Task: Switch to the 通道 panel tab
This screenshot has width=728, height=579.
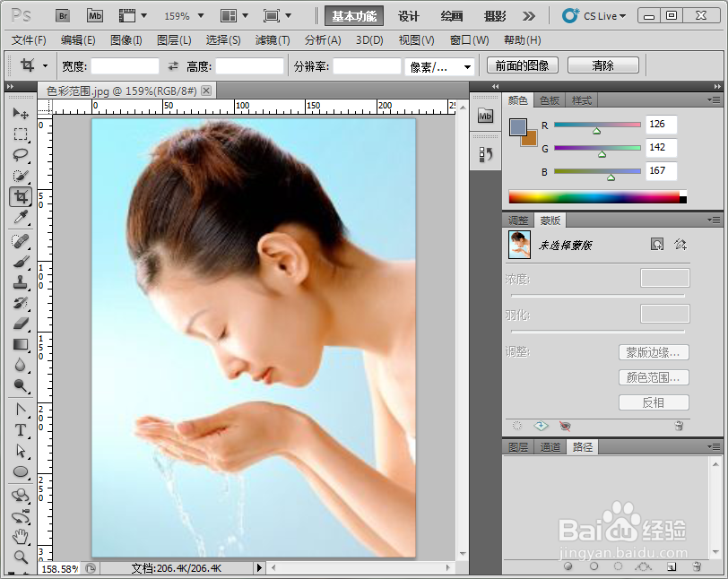Action: click(550, 446)
